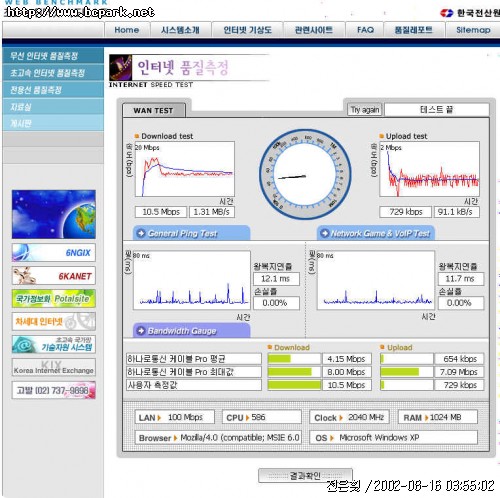
Task: Click the RAM 1024 MB field
Action: (438, 417)
